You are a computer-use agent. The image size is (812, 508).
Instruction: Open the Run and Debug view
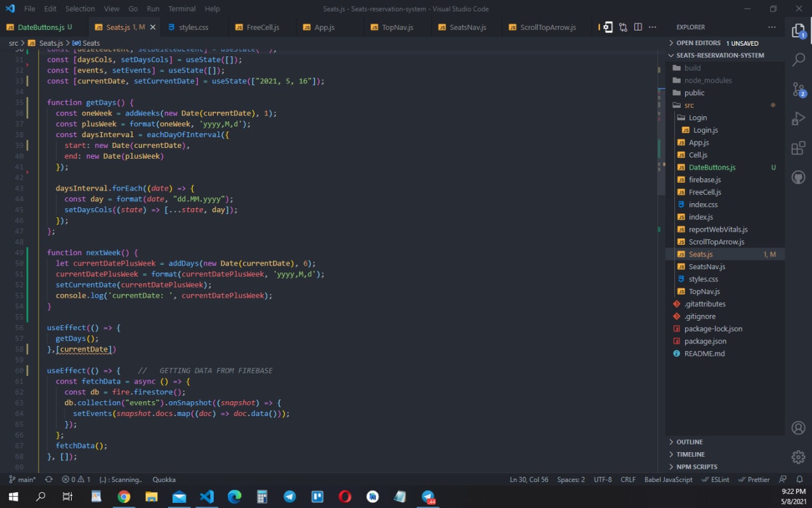click(799, 119)
